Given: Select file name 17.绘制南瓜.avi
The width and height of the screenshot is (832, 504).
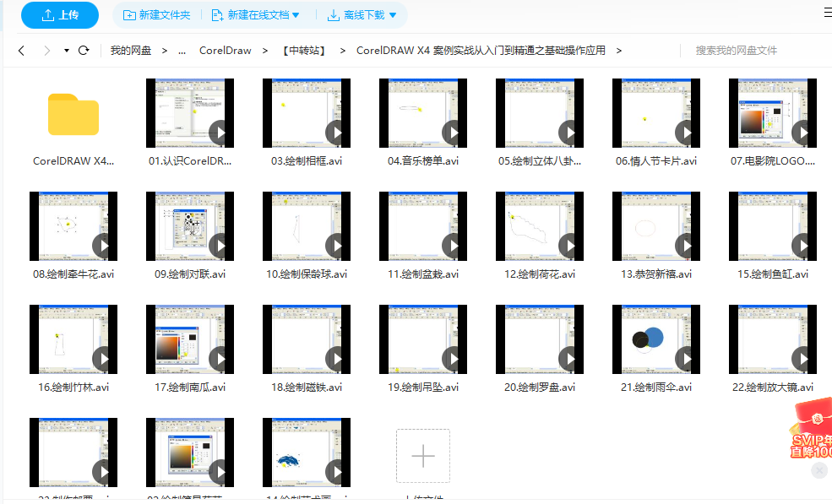Looking at the screenshot, I should click(x=190, y=387).
